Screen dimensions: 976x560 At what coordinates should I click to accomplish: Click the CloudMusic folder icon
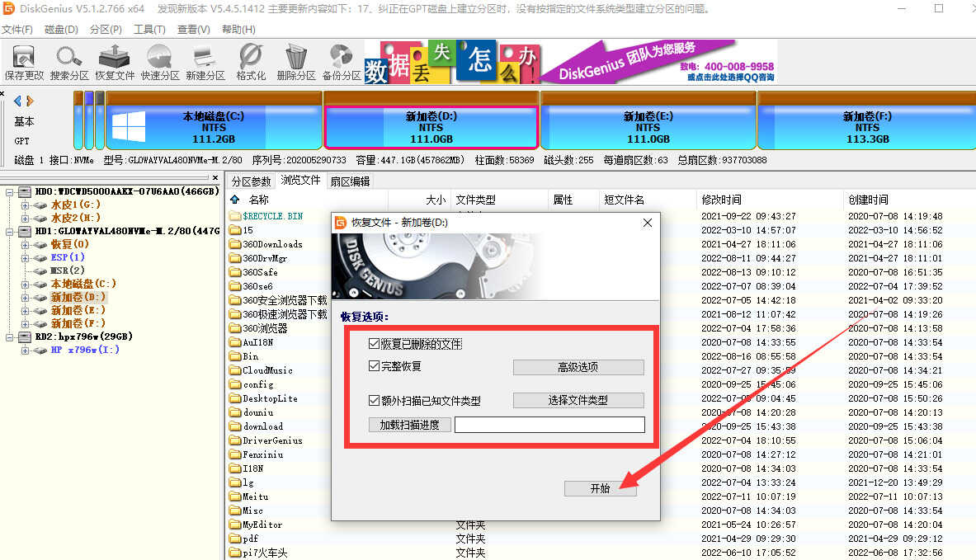(234, 370)
